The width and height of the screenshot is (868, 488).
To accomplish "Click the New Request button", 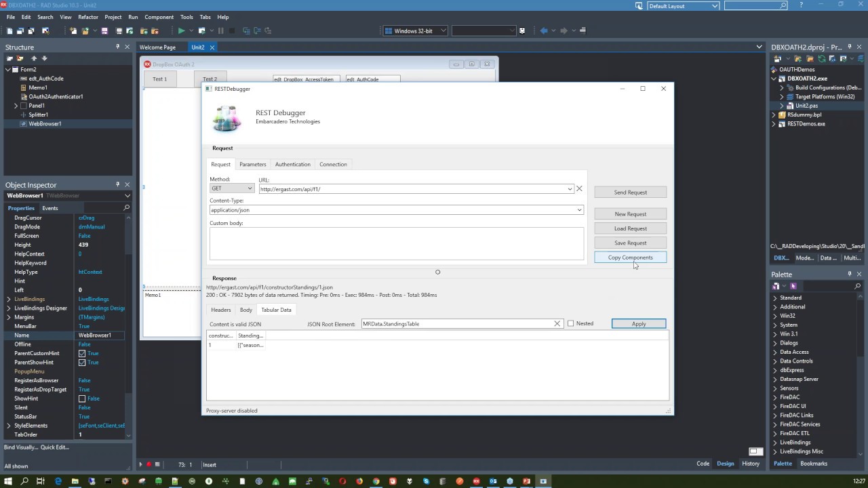I will tap(631, 214).
